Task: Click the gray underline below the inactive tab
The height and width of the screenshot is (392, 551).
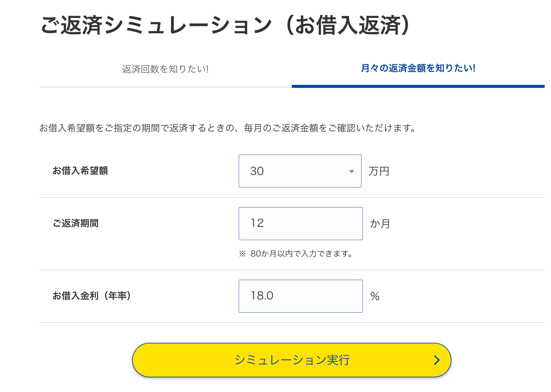Action: click(165, 87)
